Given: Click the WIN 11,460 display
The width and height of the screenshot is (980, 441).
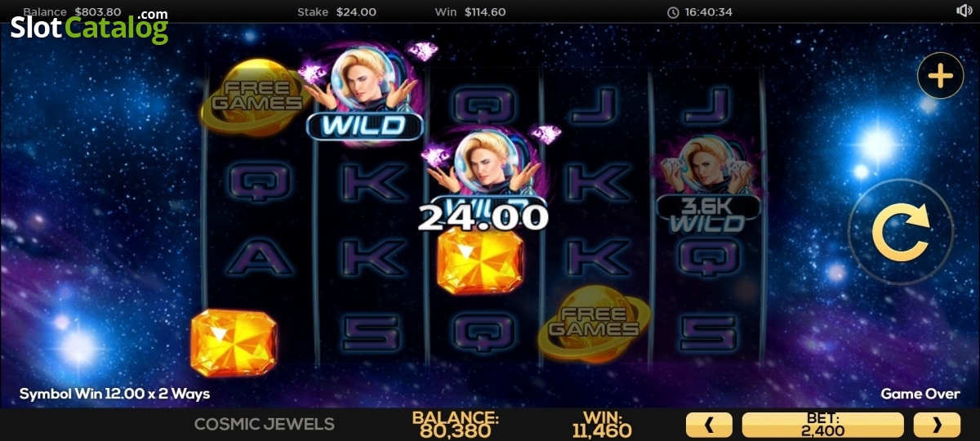Looking at the screenshot, I should coord(602,424).
